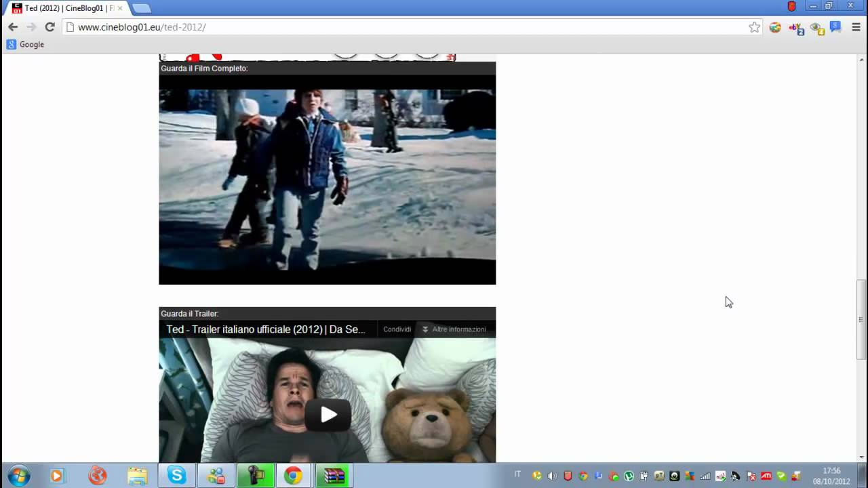Click the ATI tray icon
The width and height of the screenshot is (868, 488).
pyautogui.click(x=766, y=476)
